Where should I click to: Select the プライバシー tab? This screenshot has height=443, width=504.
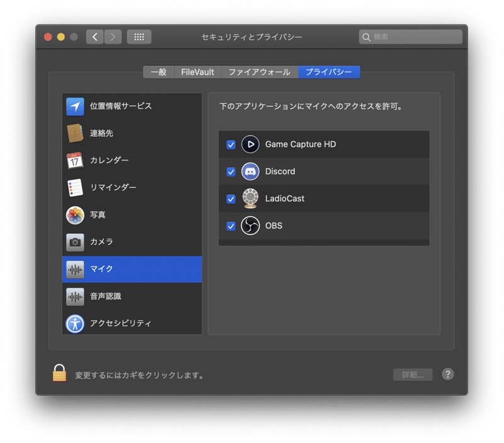pyautogui.click(x=329, y=72)
